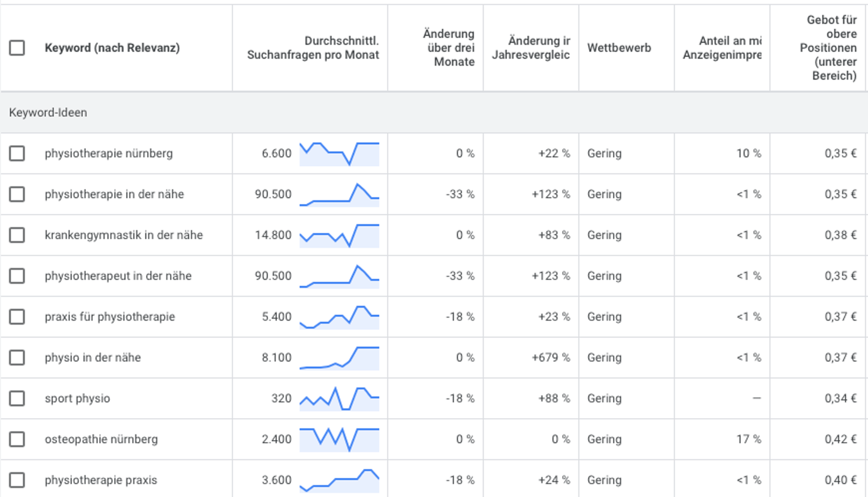Tick the checkbox for sport physio

tap(17, 398)
